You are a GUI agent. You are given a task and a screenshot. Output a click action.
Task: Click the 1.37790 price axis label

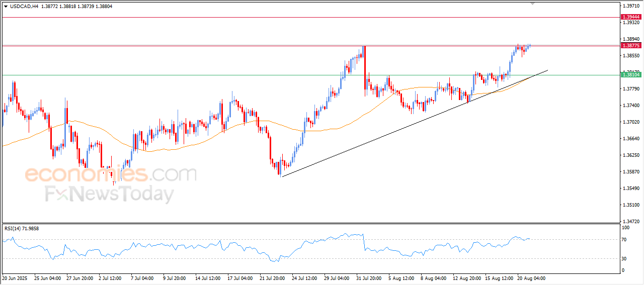click(631, 89)
